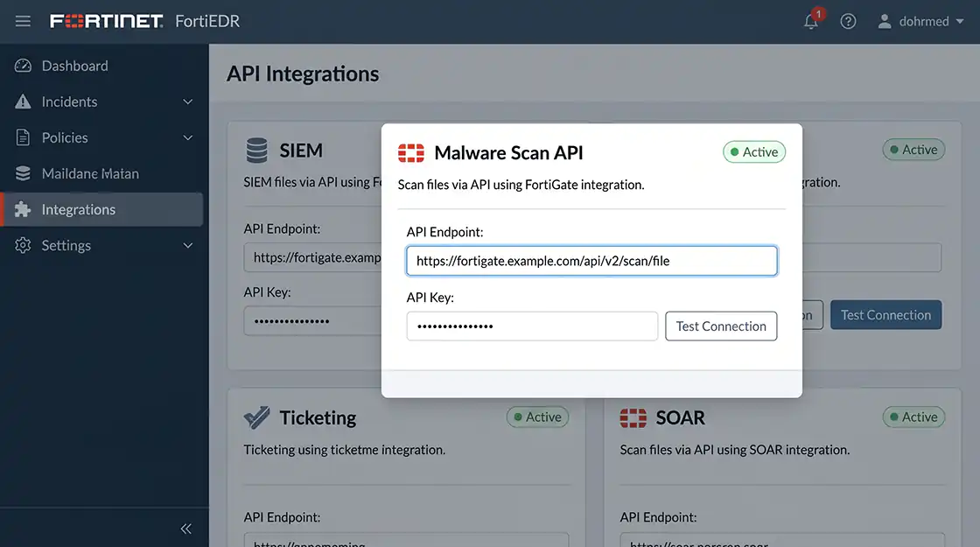Click the Ticketing card title

click(318, 417)
